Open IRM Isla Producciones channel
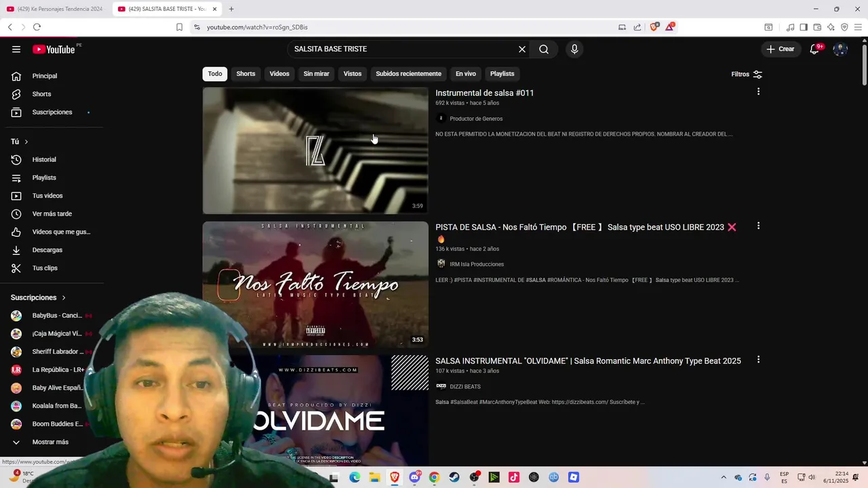 [x=477, y=264]
